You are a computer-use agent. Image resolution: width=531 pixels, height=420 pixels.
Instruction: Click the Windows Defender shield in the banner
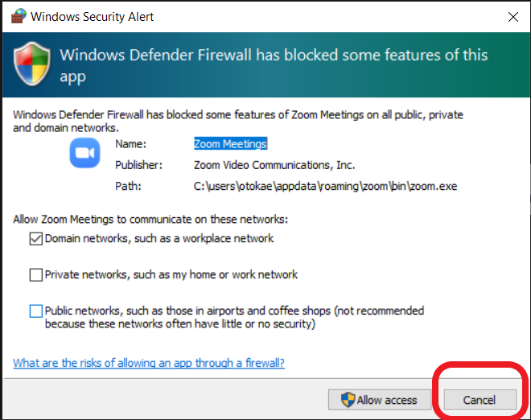(x=32, y=64)
